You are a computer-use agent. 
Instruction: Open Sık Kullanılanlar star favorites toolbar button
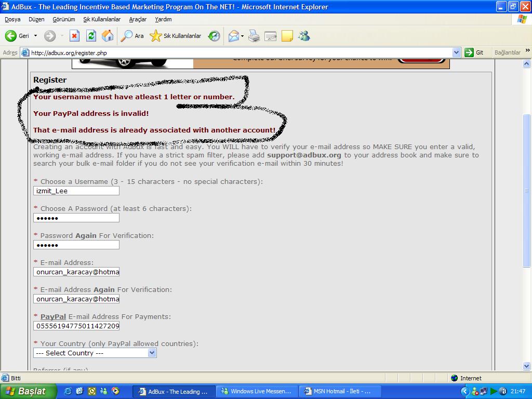tap(176, 36)
